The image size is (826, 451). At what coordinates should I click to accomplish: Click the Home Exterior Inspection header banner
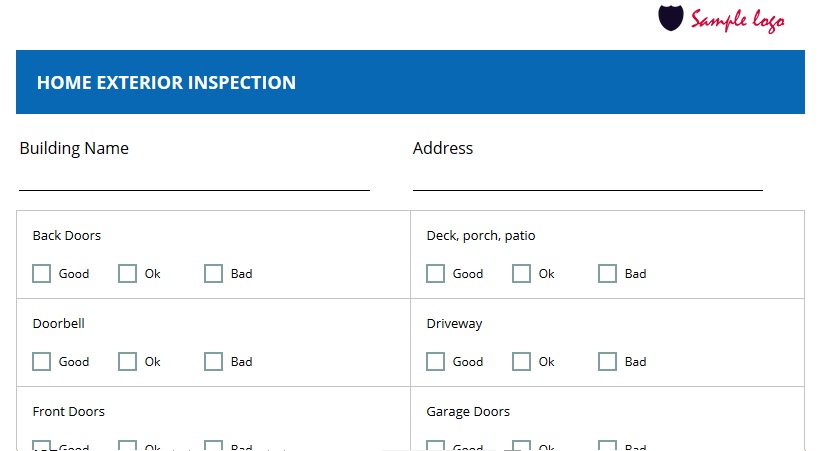pyautogui.click(x=410, y=82)
